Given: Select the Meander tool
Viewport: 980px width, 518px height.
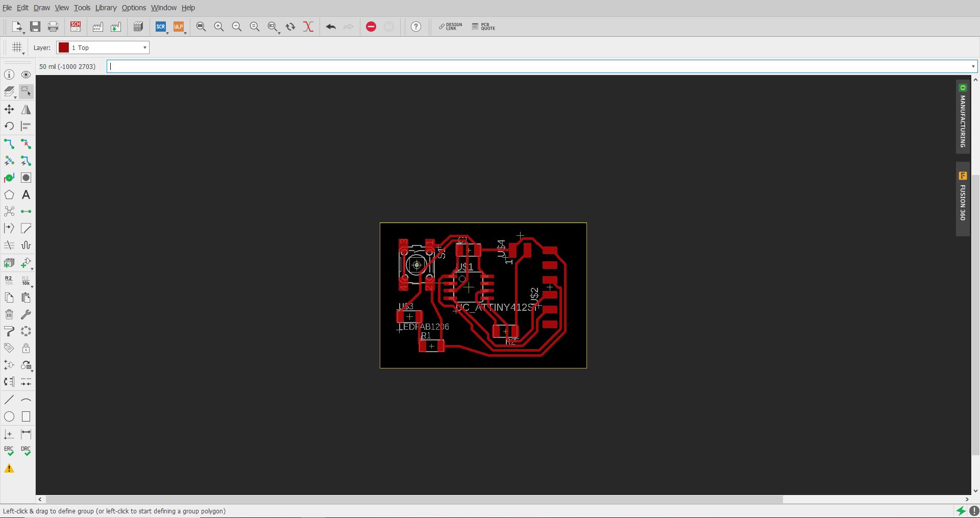Looking at the screenshot, I should [x=26, y=245].
